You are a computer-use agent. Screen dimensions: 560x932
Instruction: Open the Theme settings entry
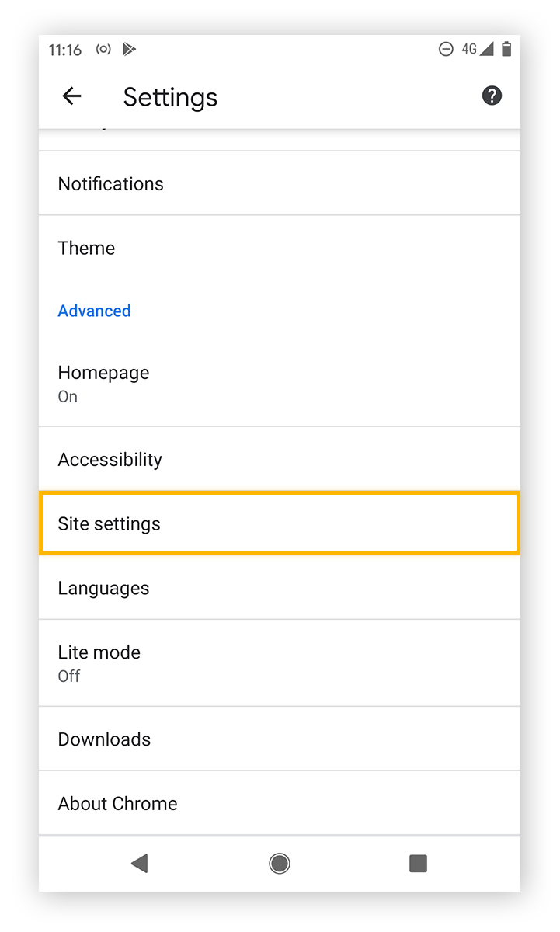pos(280,248)
